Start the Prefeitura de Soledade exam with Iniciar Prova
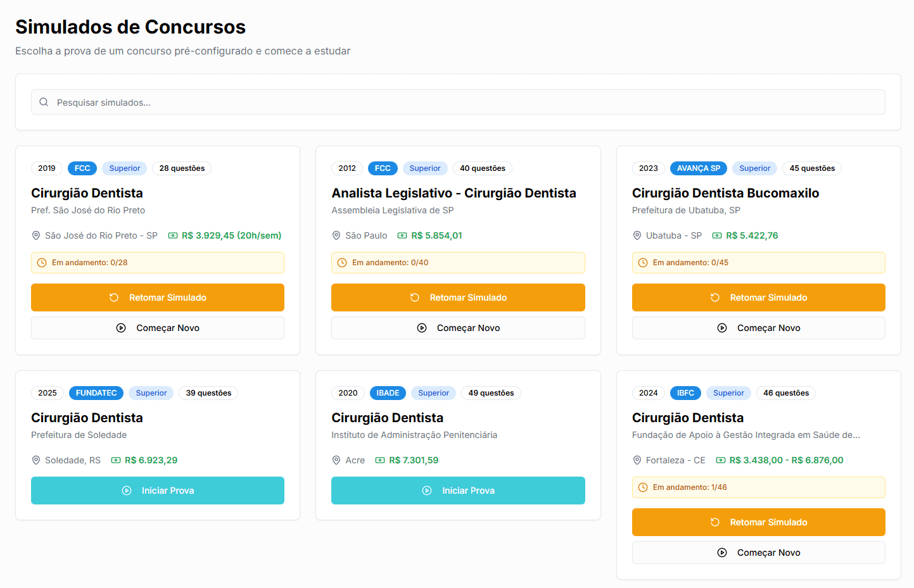Viewport: 914px width, 588px height. [158, 491]
